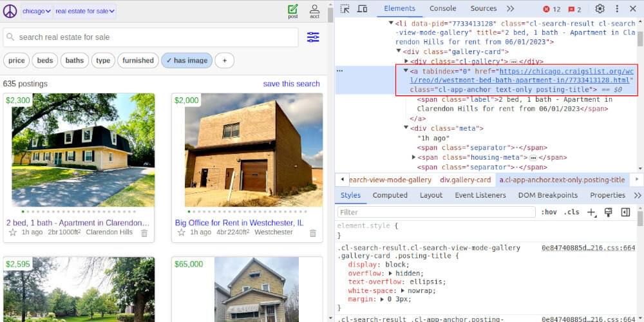Open the Computed styles tab
Image resolution: width=644 pixels, height=322 pixels.
(x=390, y=196)
